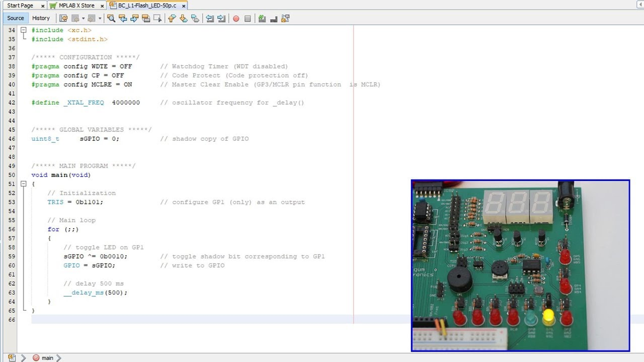Switch to History view

point(41,18)
